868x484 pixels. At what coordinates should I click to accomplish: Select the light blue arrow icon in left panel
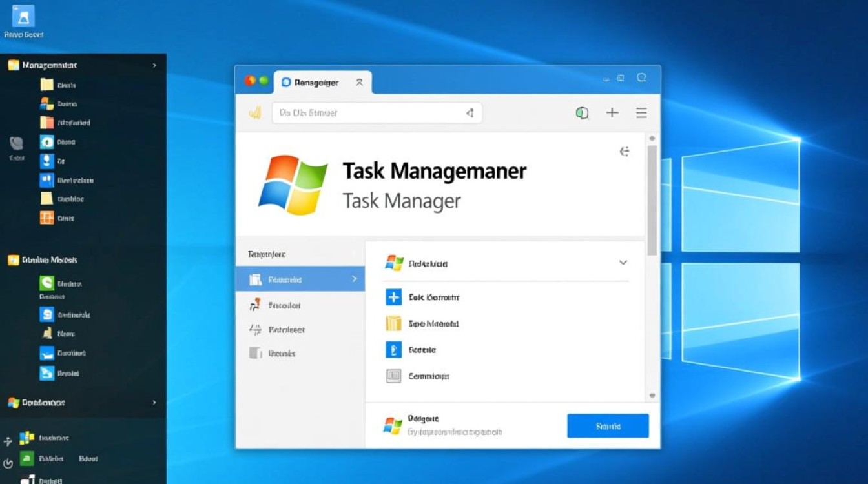pos(46,373)
